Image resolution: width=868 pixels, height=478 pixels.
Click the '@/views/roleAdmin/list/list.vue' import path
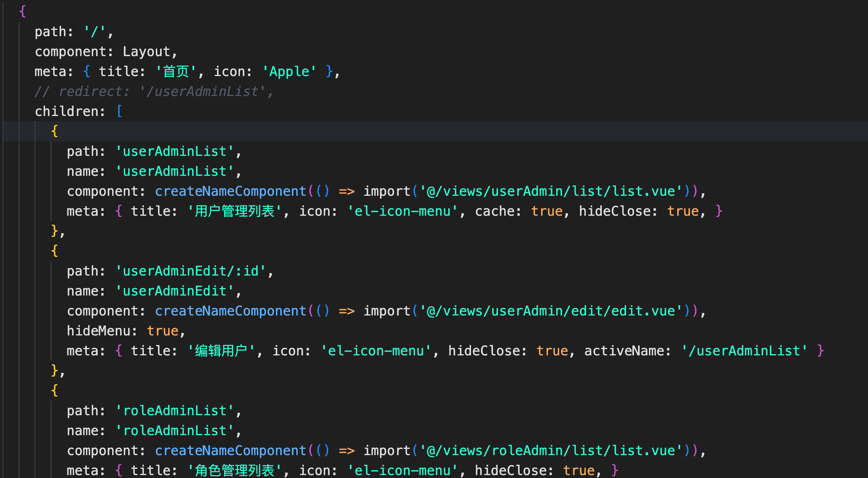551,451
